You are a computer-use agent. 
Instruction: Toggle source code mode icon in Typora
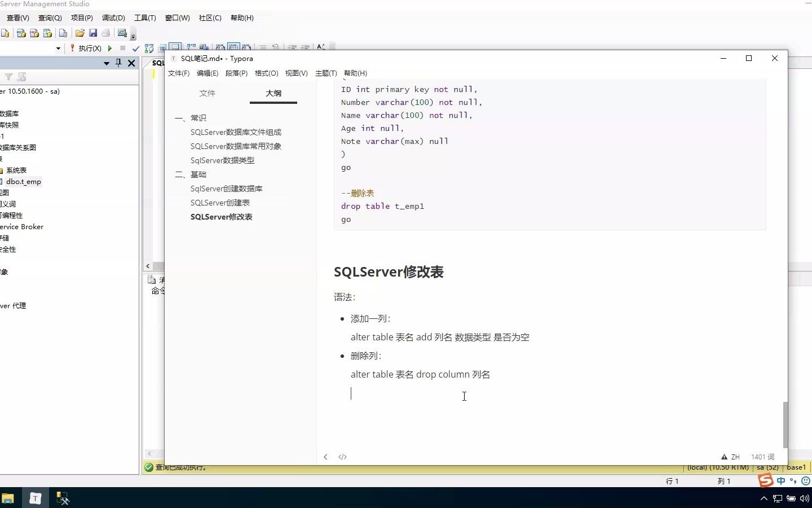click(x=342, y=457)
